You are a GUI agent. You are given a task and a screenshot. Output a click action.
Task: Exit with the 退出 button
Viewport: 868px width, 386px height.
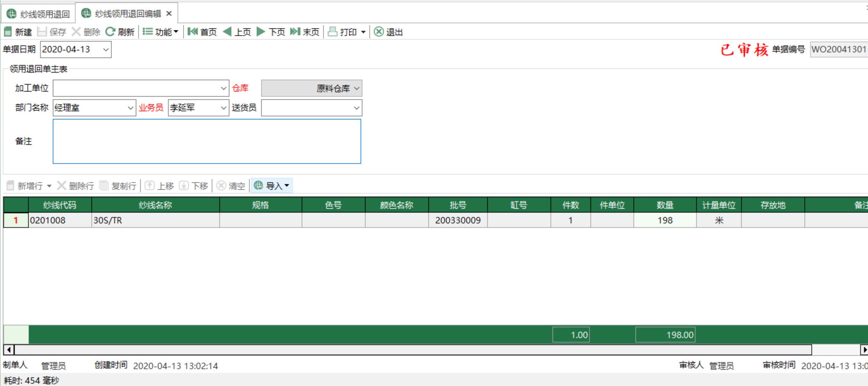[388, 32]
